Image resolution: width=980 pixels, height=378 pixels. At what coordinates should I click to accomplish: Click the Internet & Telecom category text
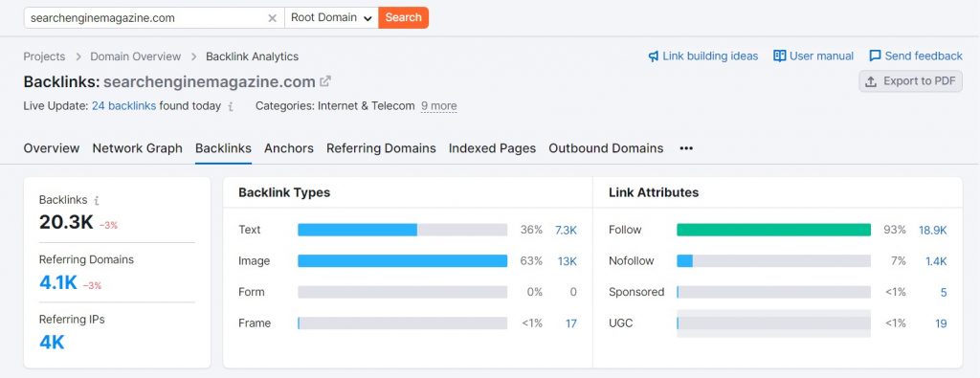367,106
